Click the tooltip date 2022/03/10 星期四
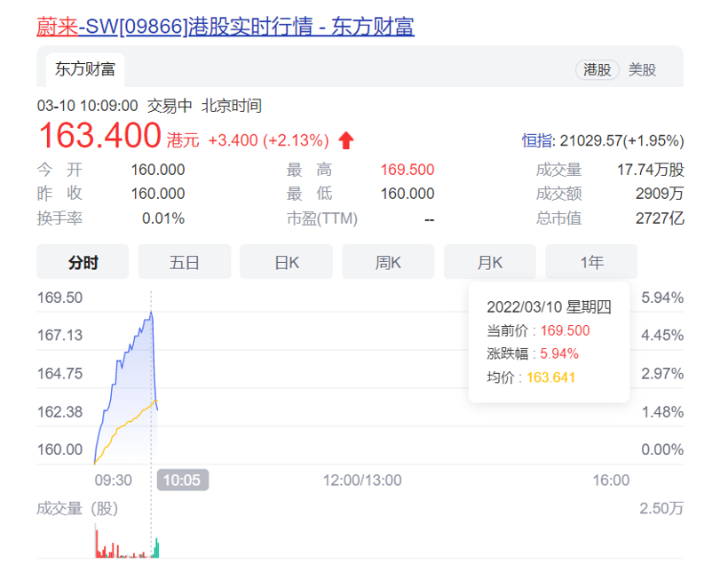Viewport: 728px width, 564px height. coord(549,306)
